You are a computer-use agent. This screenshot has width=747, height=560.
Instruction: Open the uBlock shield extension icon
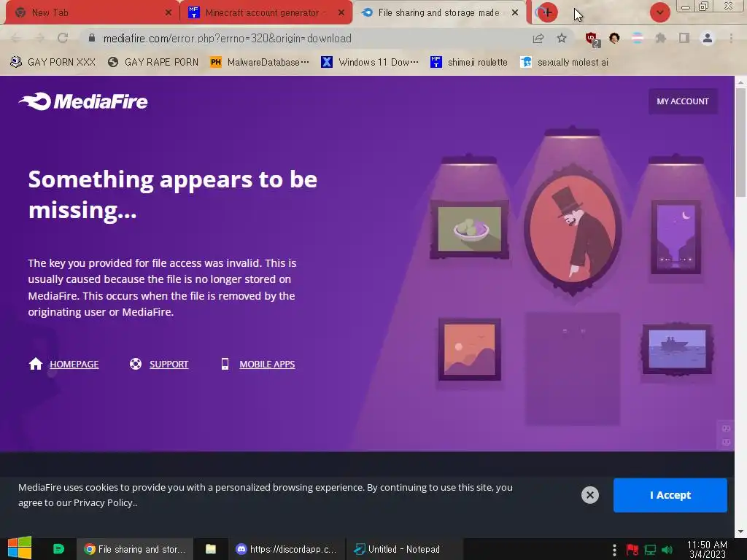click(592, 39)
